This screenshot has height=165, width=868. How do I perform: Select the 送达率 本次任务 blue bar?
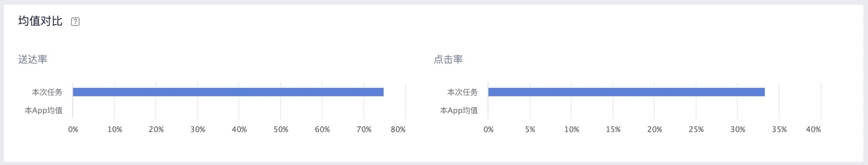228,92
